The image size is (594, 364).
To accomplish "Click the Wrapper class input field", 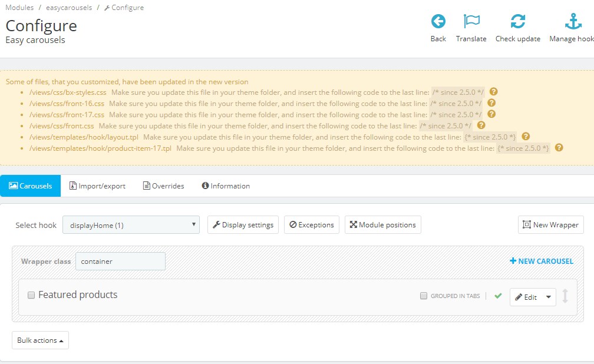I will pos(120,262).
